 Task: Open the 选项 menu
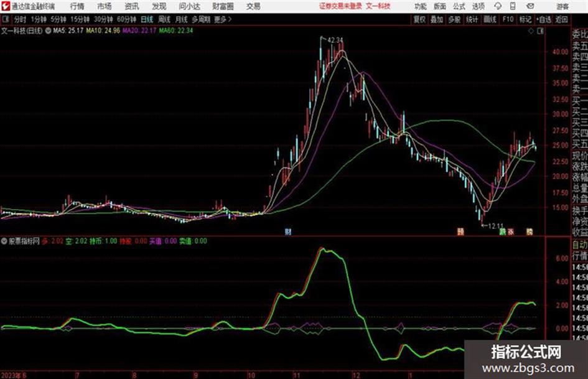(478, 6)
